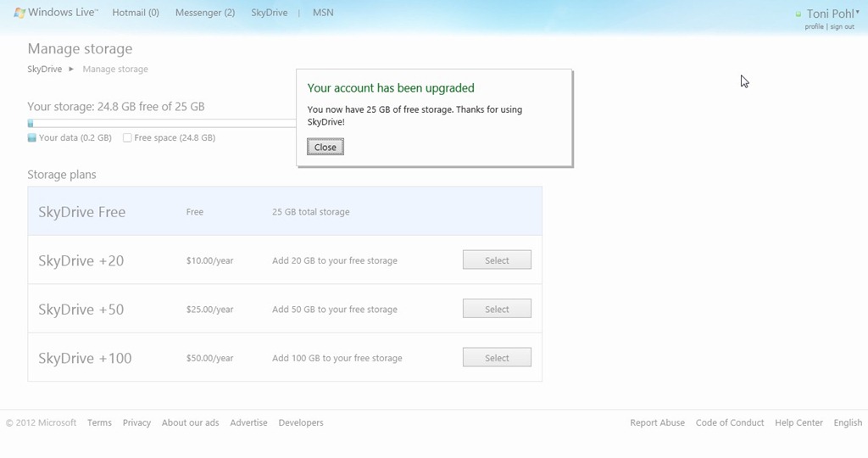Open the Help Center footer link
Image resolution: width=868 pixels, height=458 pixels.
(798, 422)
